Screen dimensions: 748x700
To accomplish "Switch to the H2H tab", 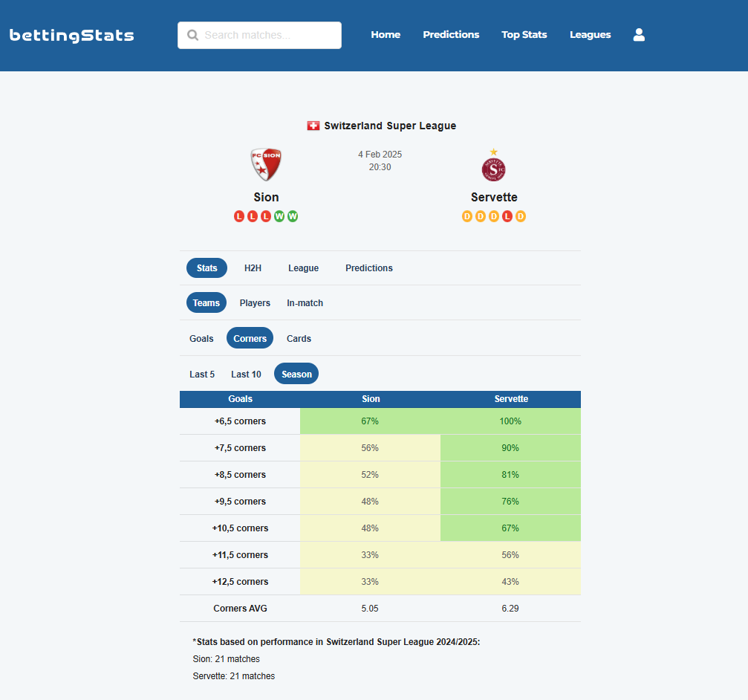I will [253, 268].
